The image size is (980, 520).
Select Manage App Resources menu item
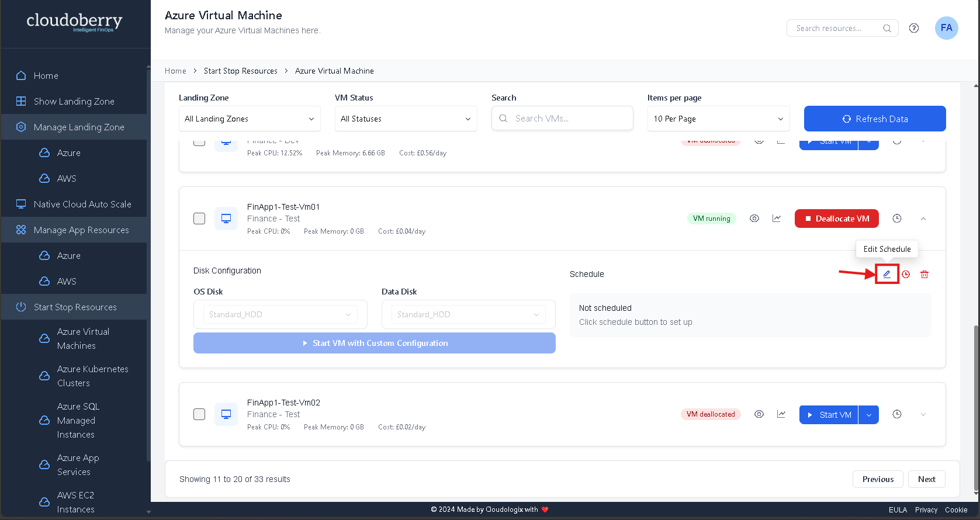[x=74, y=230]
